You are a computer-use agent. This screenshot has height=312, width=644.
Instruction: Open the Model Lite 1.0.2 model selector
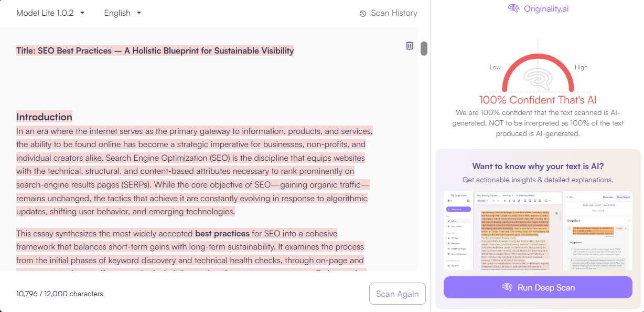[50, 13]
